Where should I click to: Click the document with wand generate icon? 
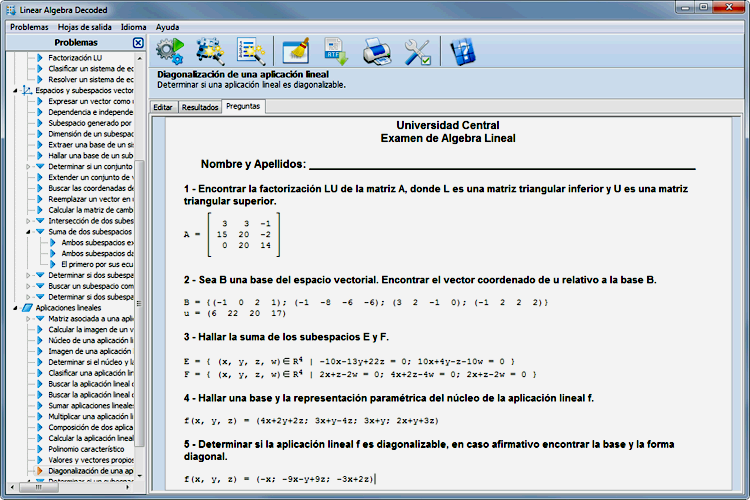pos(251,52)
